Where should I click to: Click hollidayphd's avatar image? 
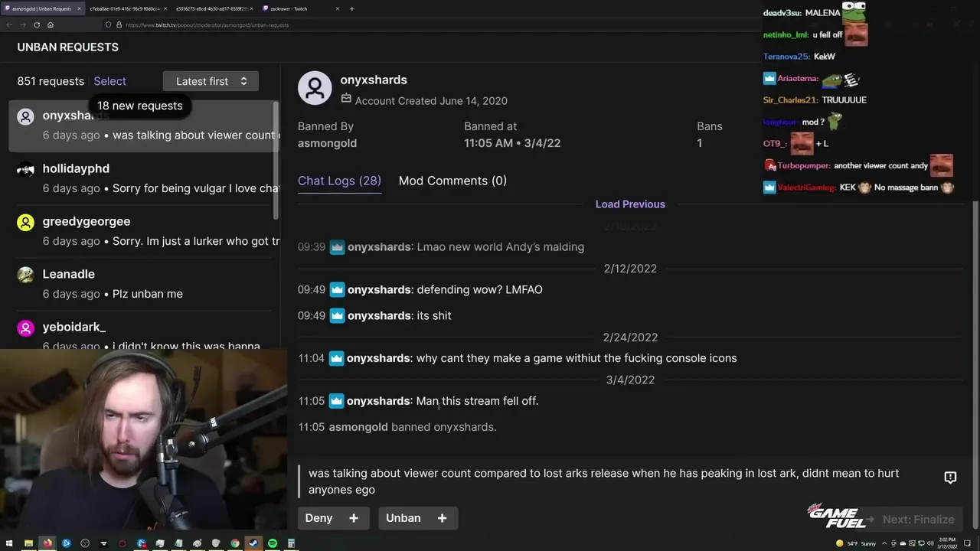(26, 169)
